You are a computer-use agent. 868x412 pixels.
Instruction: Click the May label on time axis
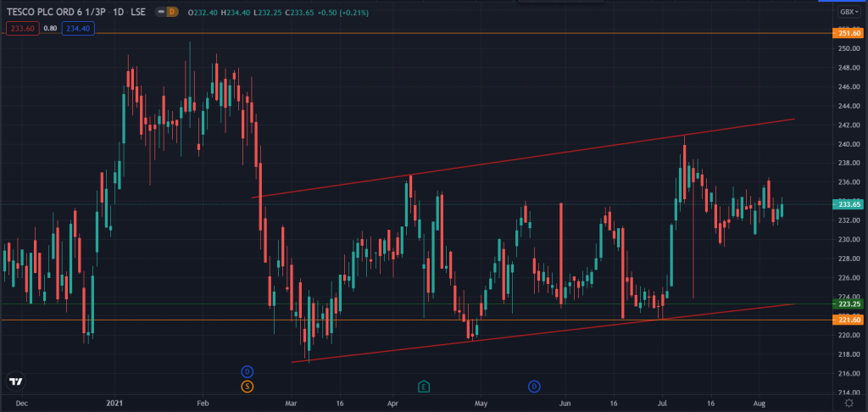[481, 404]
